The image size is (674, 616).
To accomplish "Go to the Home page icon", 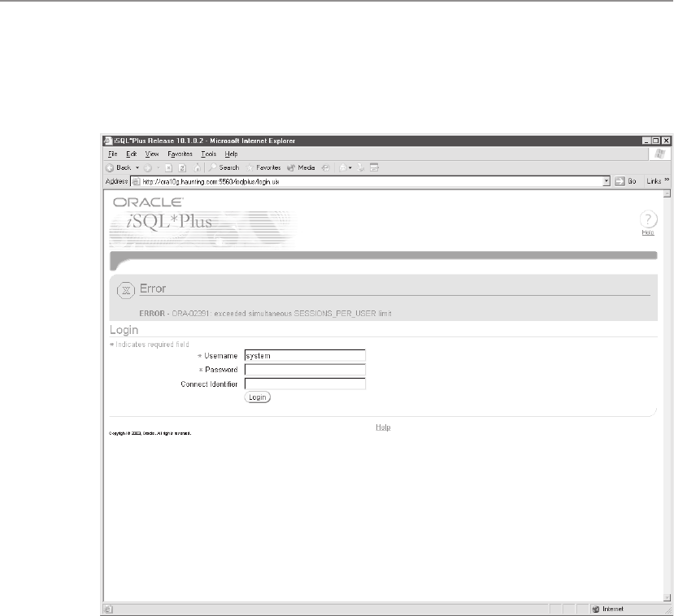I will pos(197,168).
